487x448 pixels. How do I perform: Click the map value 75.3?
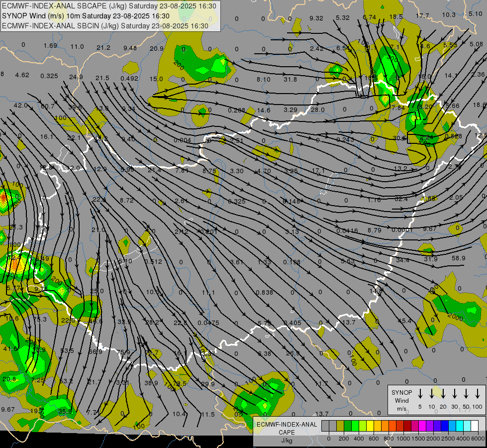tap(40, 319)
